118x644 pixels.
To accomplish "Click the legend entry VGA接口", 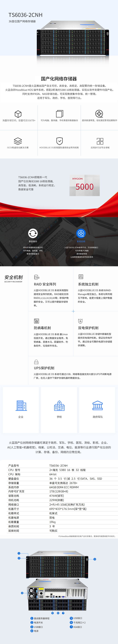I will click(76, 627).
